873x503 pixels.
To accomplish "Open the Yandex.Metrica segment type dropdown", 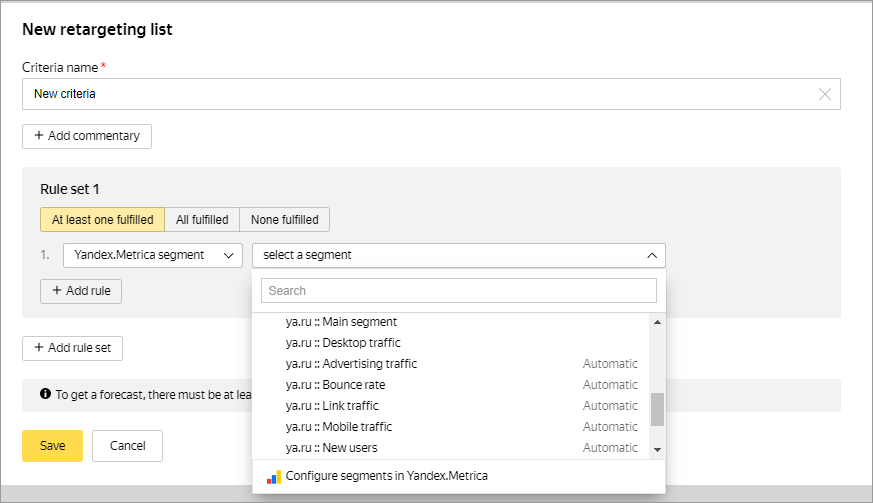I will click(x=153, y=255).
